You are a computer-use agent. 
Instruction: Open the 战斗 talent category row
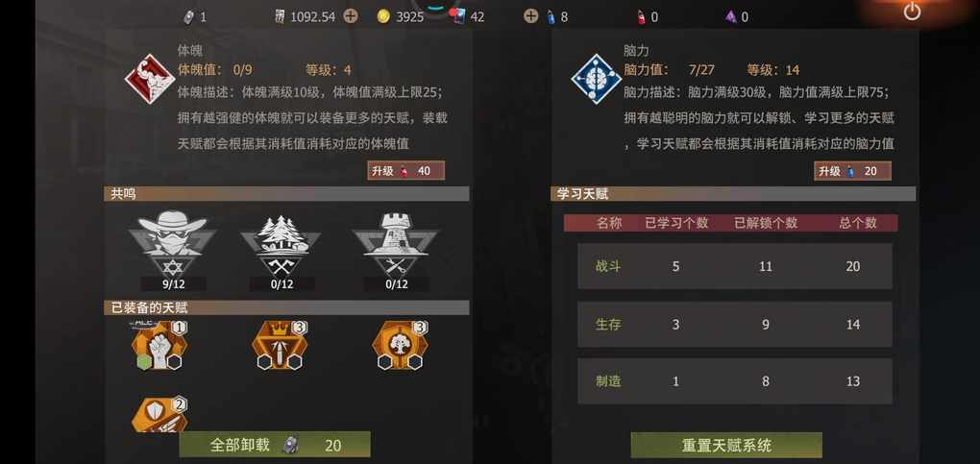click(x=735, y=266)
